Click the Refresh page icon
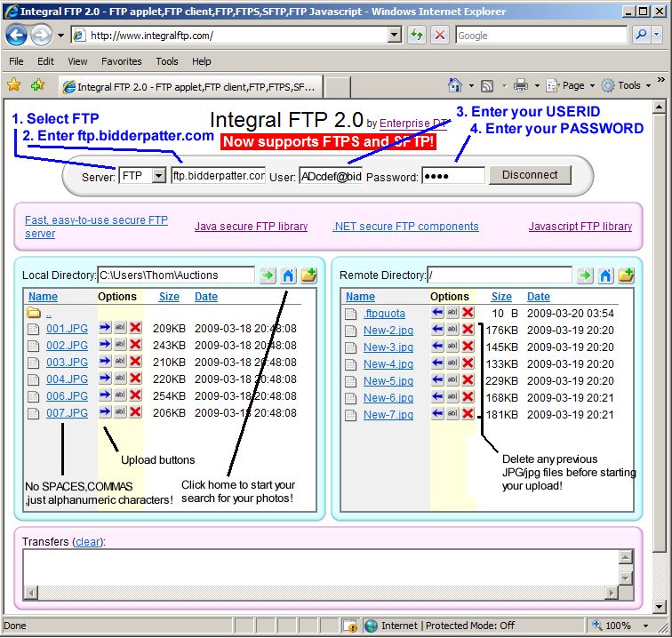This screenshot has width=672, height=638. [417, 36]
